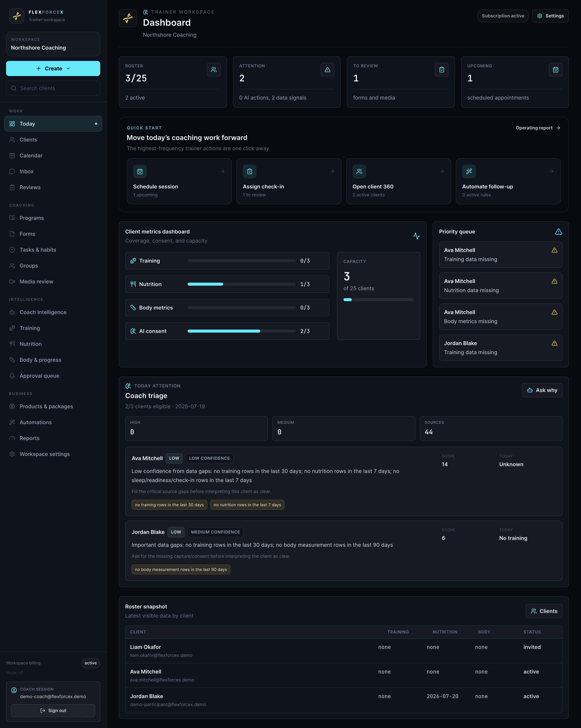Open Forms in the sidebar
The width and height of the screenshot is (581, 728).
[x=53, y=234]
